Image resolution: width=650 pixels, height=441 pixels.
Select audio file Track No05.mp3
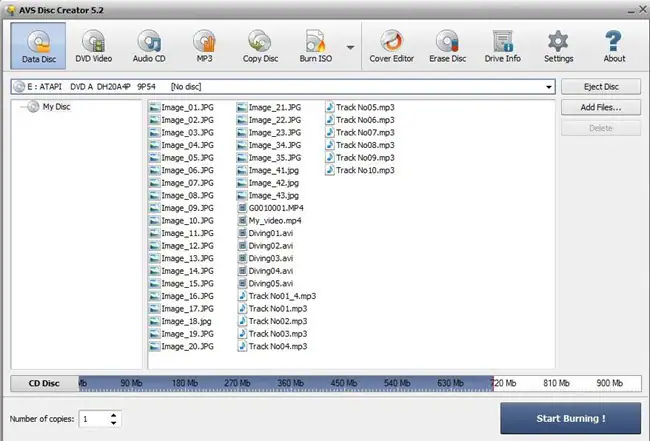coord(360,107)
